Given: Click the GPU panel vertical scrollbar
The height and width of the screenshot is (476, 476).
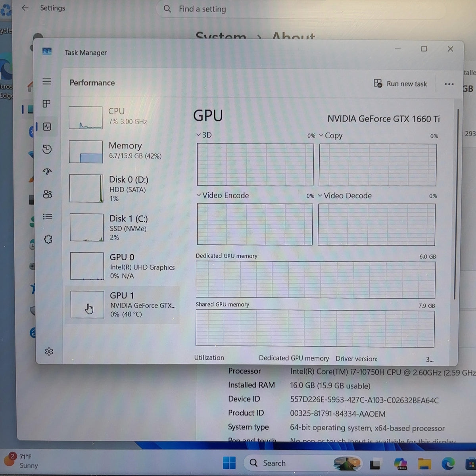Looking at the screenshot, I should pos(456,204).
